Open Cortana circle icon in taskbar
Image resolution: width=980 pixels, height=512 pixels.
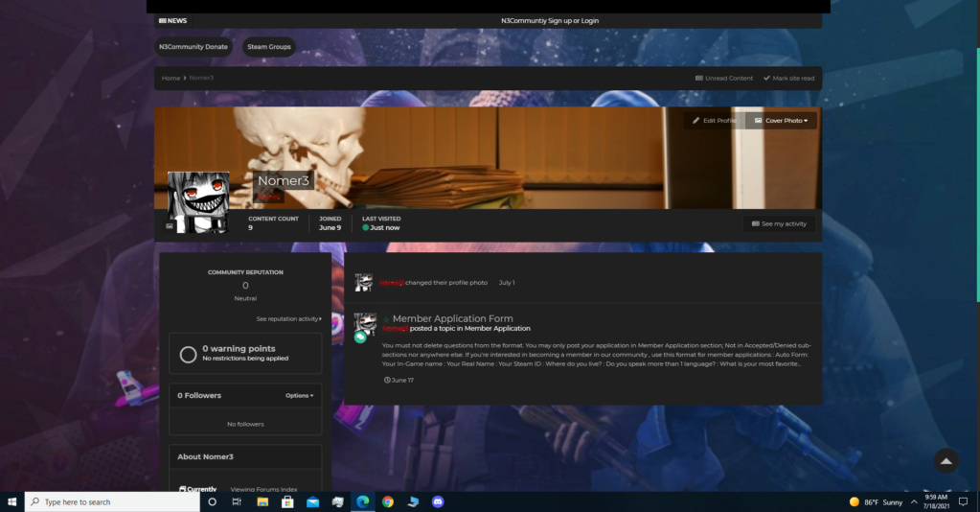pos(212,501)
